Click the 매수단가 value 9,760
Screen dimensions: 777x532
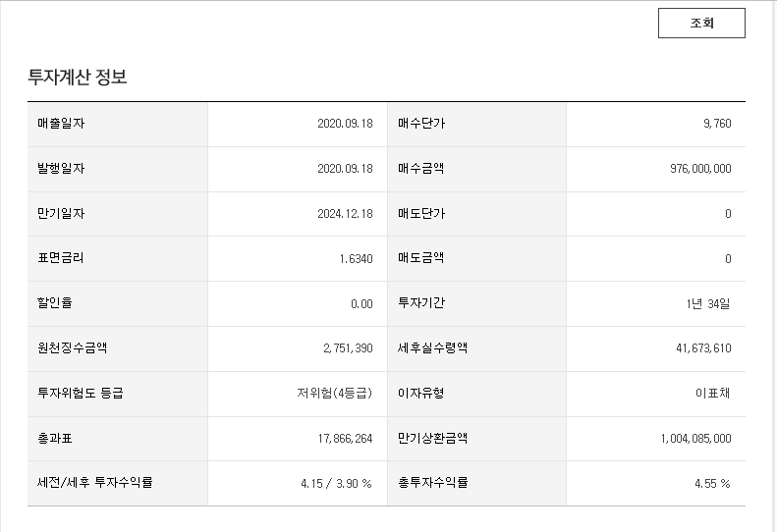(717, 124)
